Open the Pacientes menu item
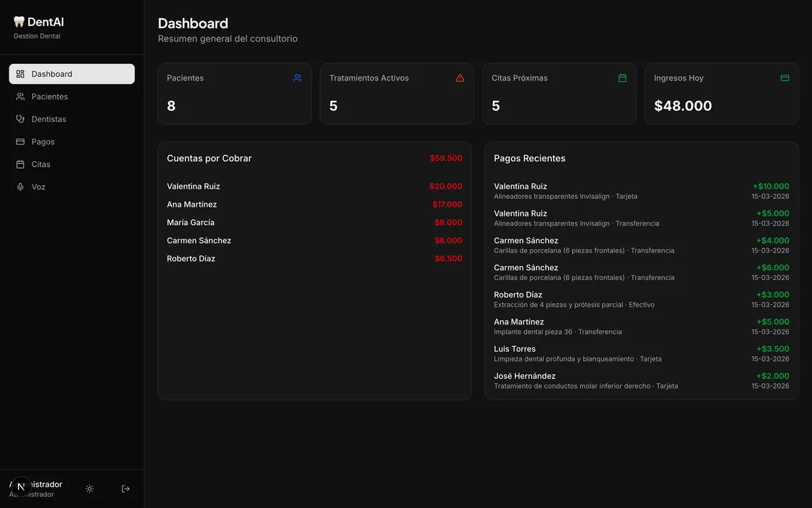The height and width of the screenshot is (508, 812). (49, 97)
